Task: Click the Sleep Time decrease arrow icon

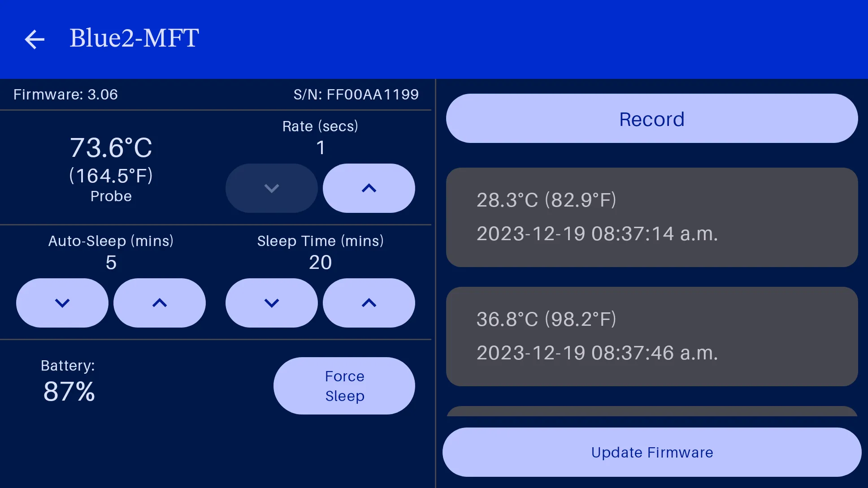Action: click(x=271, y=302)
